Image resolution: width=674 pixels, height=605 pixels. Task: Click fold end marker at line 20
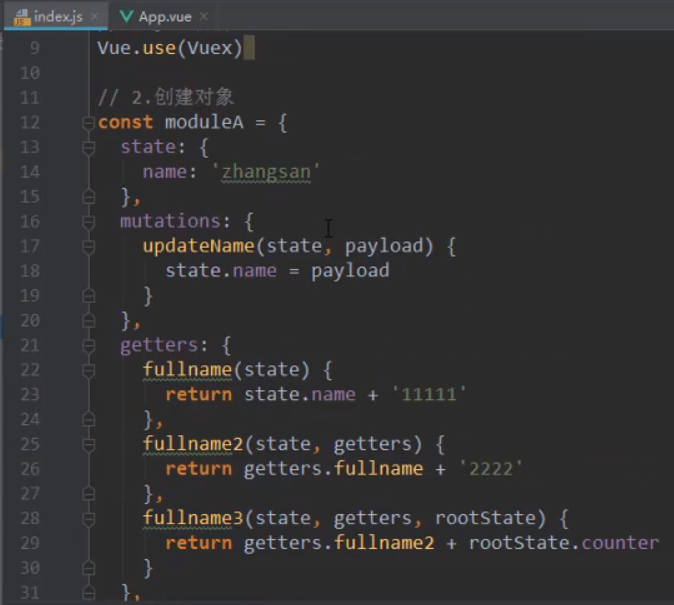coord(89,320)
